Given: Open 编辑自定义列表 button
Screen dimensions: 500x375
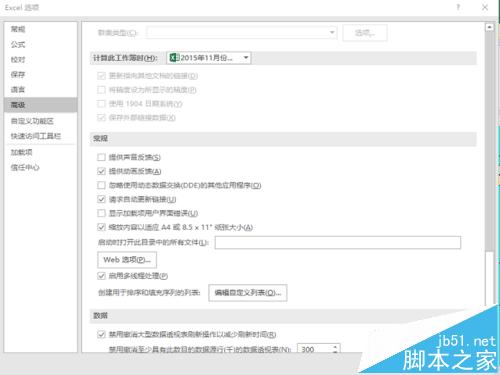Looking at the screenshot, I should click(248, 293).
